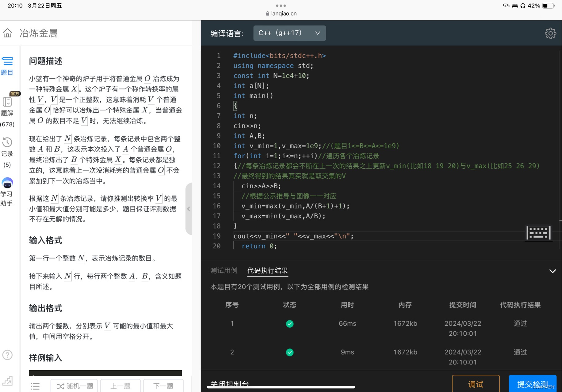562x392 pixels.
Task: Open the 编译语言 C++ (g++17) dropdown
Action: 289,33
